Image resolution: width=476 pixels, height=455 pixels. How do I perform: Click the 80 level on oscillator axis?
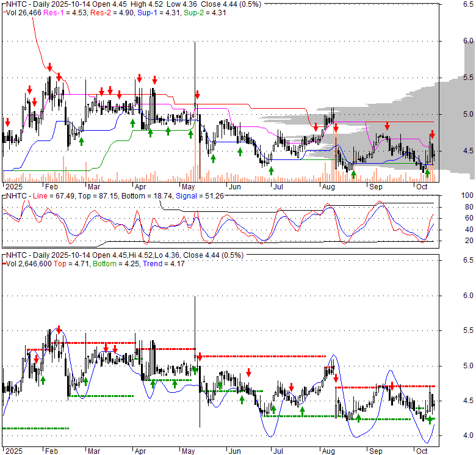(x=469, y=207)
